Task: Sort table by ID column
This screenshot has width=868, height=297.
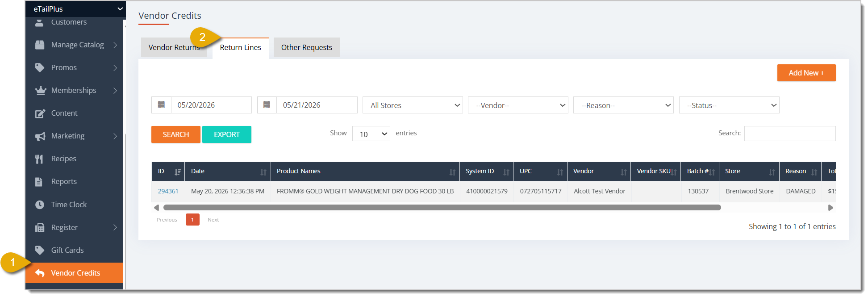Action: (168, 172)
